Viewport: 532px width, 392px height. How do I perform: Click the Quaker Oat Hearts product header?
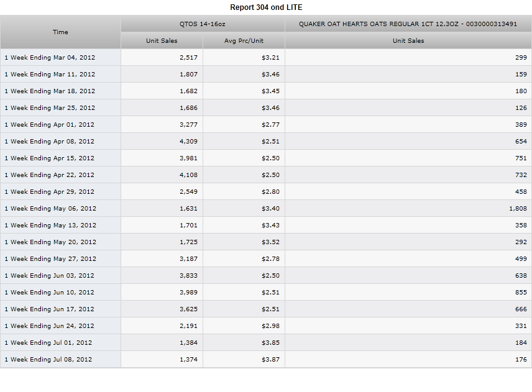tap(408, 24)
